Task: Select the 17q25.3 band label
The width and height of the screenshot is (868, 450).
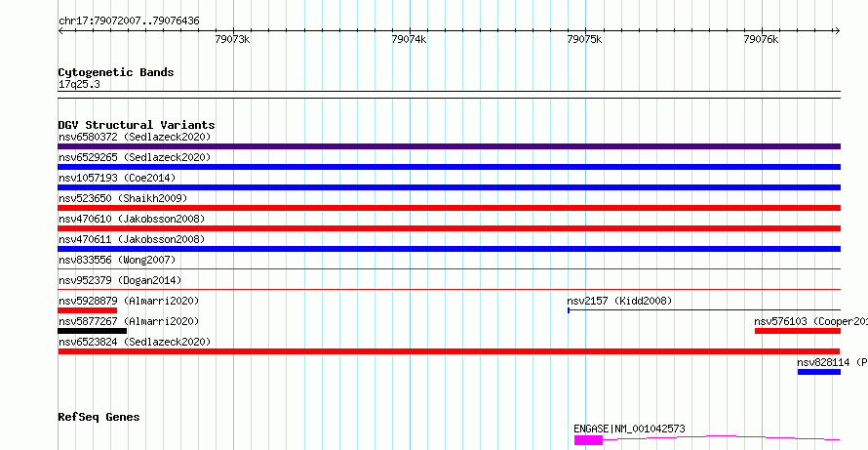Action: pyautogui.click(x=79, y=85)
